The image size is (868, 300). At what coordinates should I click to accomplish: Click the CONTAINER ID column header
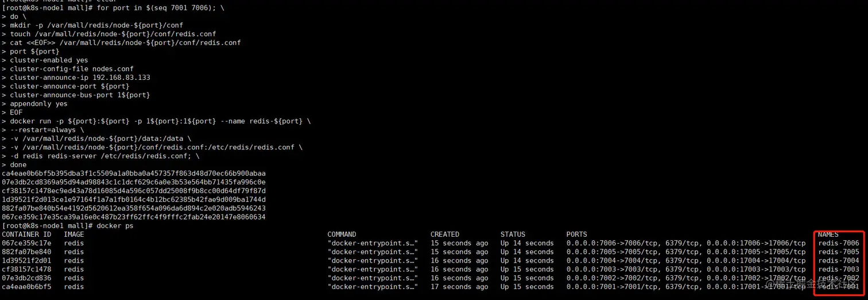click(x=26, y=234)
